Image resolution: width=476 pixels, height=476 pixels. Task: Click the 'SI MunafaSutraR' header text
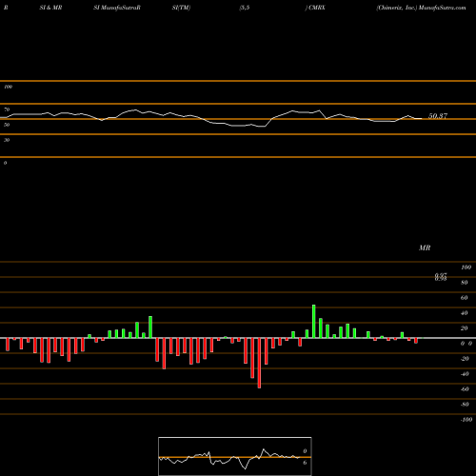pos(117,8)
